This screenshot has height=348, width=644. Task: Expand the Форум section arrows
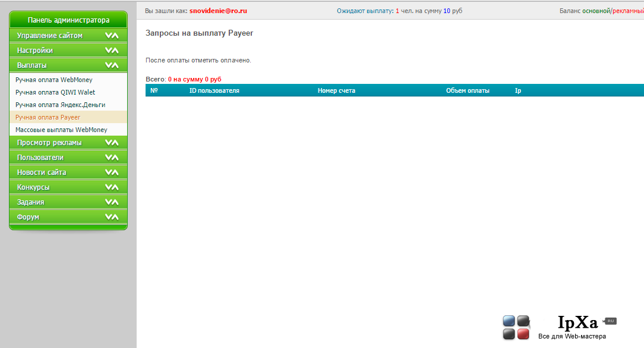point(112,217)
